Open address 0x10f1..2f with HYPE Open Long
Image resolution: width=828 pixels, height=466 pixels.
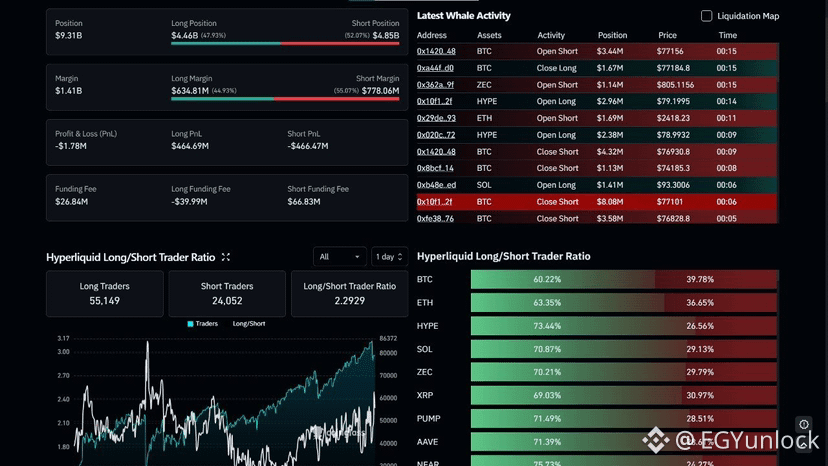coord(434,101)
